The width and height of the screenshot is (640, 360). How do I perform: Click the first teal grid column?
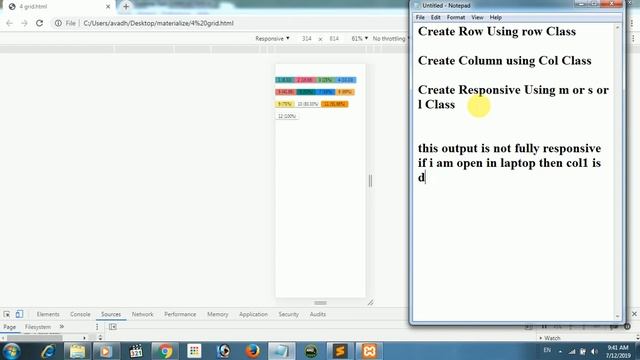[284, 80]
